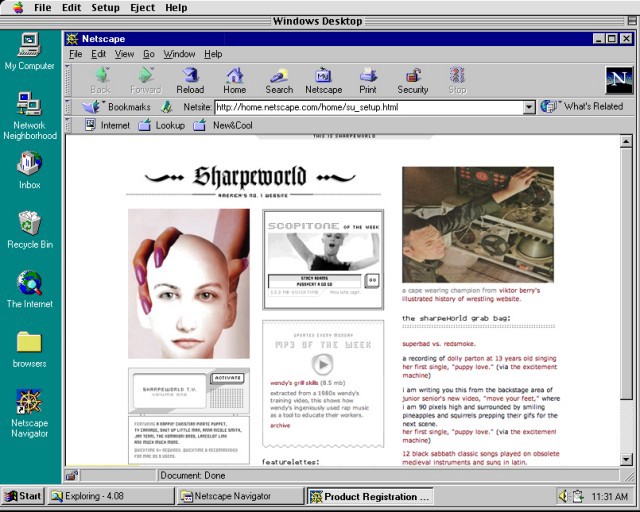Open the Search toolbar button

[x=279, y=81]
